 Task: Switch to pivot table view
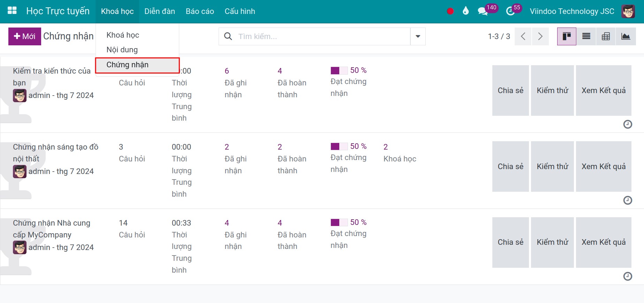[x=606, y=36]
